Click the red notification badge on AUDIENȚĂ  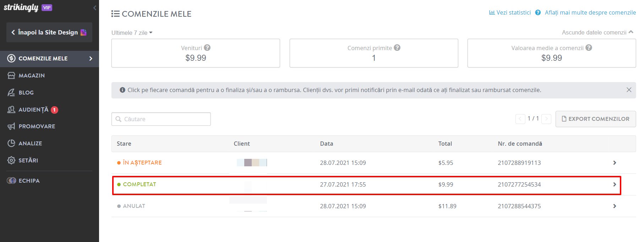[x=54, y=110]
